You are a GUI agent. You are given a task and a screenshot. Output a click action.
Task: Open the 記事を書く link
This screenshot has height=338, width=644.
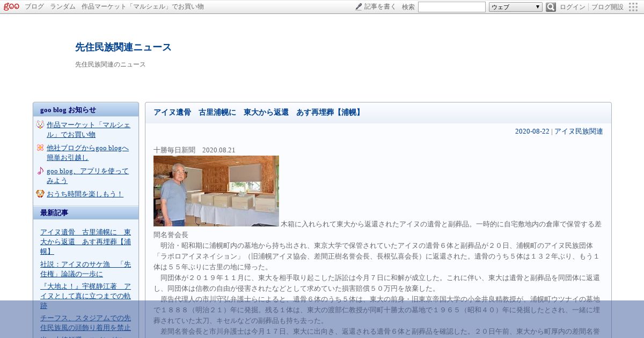pyautogui.click(x=380, y=7)
